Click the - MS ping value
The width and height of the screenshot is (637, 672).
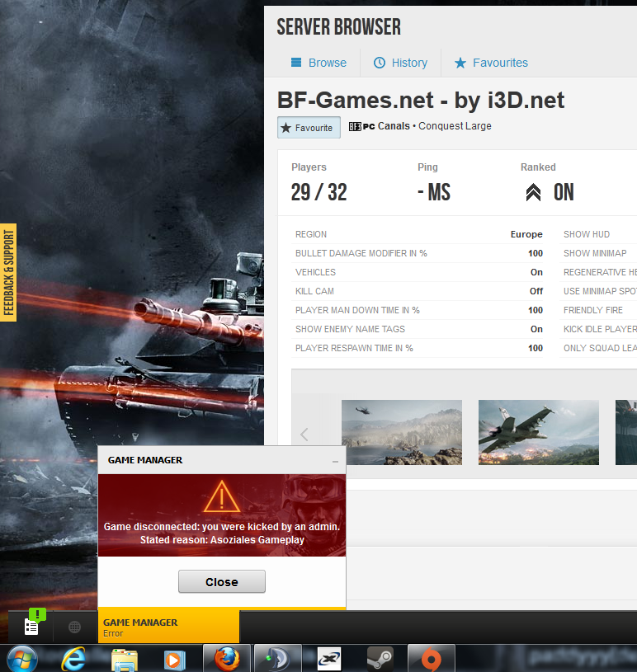pyautogui.click(x=434, y=192)
